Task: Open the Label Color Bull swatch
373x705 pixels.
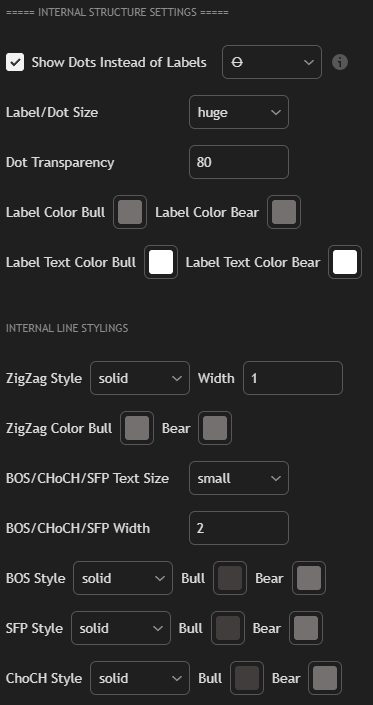Action: tap(130, 212)
